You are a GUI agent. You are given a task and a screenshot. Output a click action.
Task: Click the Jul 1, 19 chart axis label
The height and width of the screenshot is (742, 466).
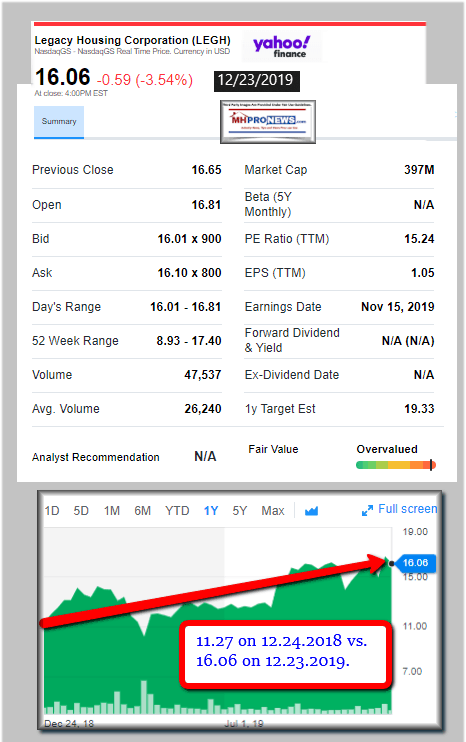click(244, 724)
